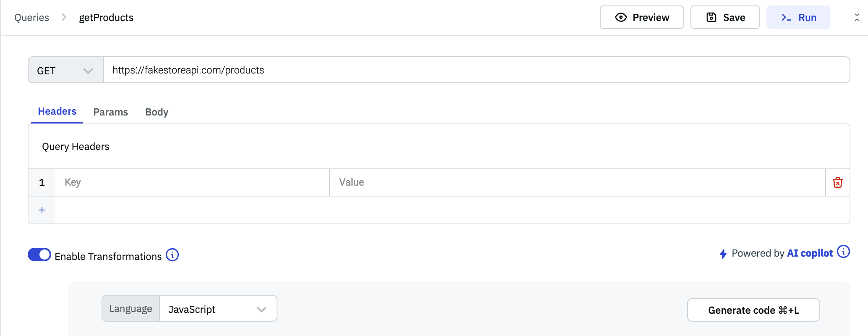Click Generate code button
Screen dimensions: 868x336
(753, 310)
